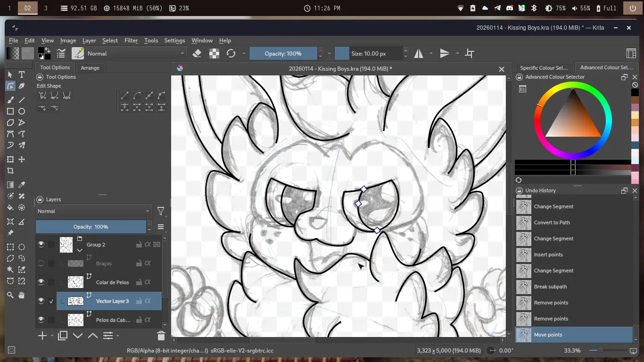
Task: Switch to the Arrange tab
Action: (x=90, y=67)
